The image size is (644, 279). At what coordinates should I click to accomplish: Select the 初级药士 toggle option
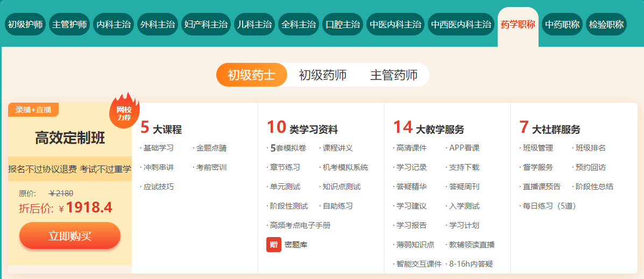pyautogui.click(x=251, y=75)
